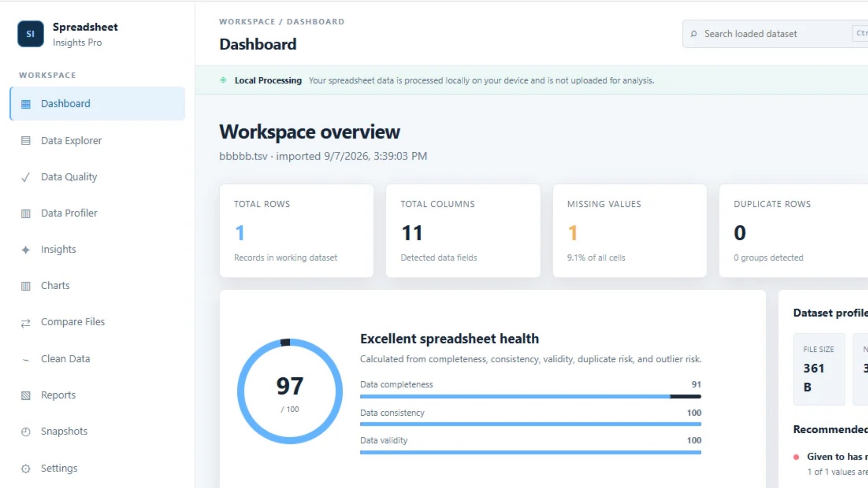Select the Total Columns card

pyautogui.click(x=463, y=230)
